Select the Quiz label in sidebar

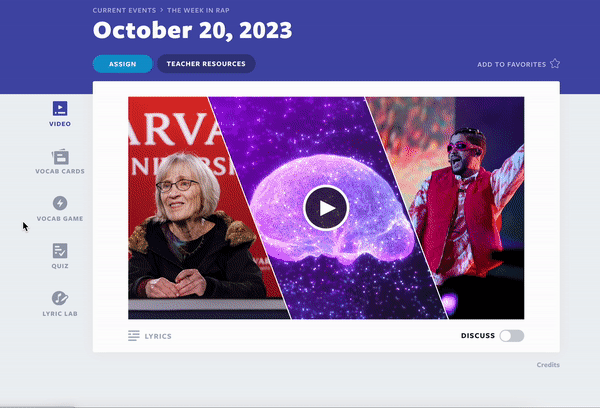click(x=60, y=266)
